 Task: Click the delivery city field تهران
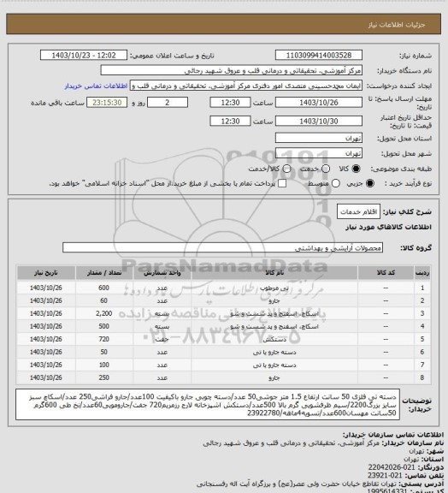[319, 153]
